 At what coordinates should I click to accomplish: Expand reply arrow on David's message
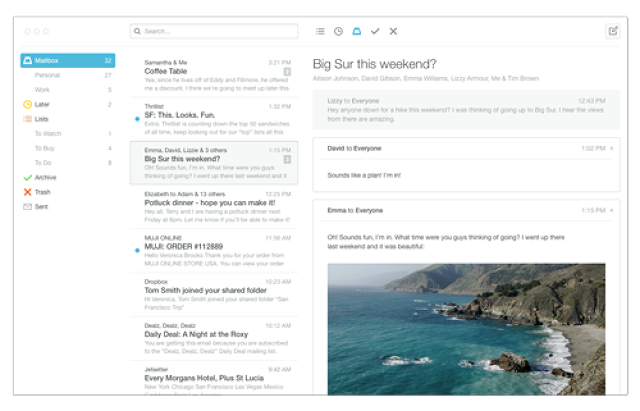[x=611, y=149]
